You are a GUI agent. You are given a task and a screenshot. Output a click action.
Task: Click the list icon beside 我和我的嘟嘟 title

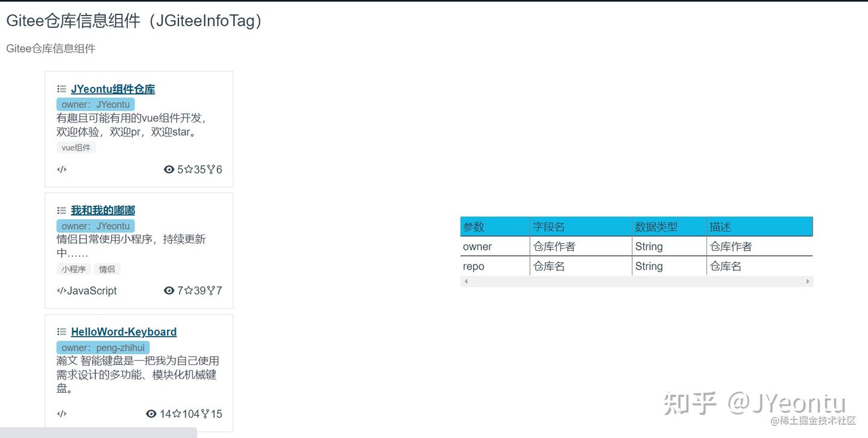pos(61,210)
